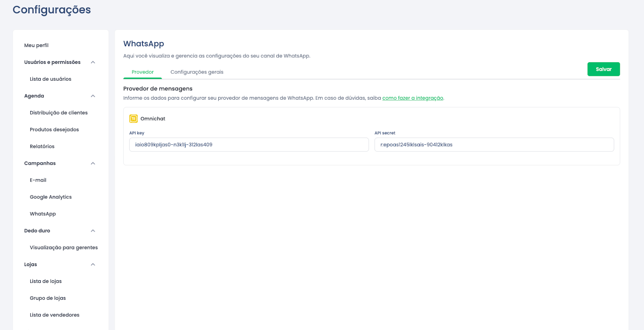Open E-mail campaign settings

click(x=38, y=180)
